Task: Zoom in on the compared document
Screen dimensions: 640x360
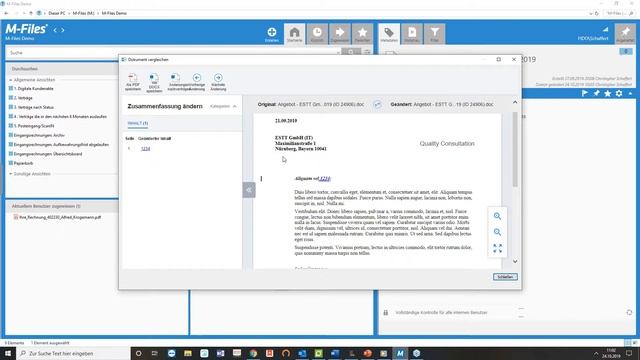Action: click(497, 216)
